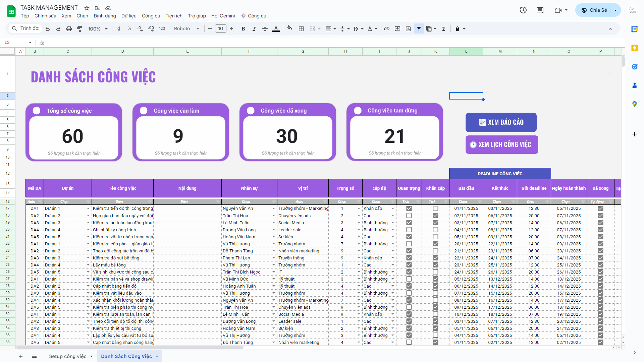Open the zoom level 100% dropdown
Screen dimensions: 644x362
pyautogui.click(x=98, y=29)
